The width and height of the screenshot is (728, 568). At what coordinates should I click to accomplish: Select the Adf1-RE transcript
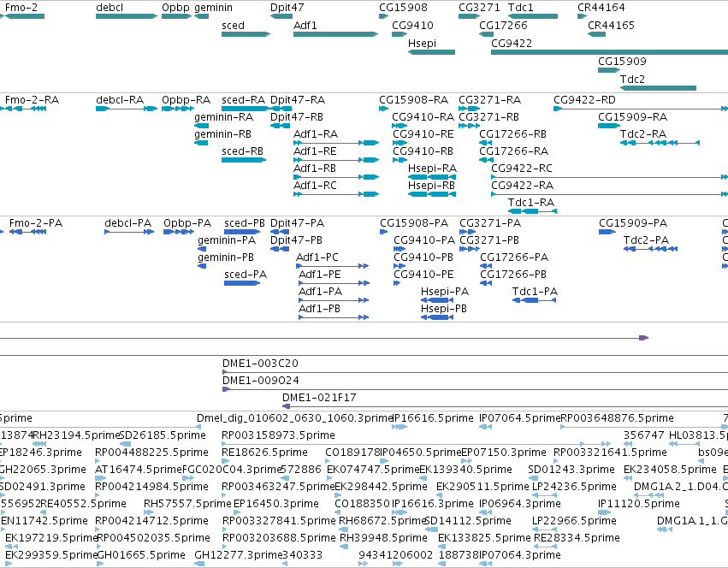click(x=336, y=160)
